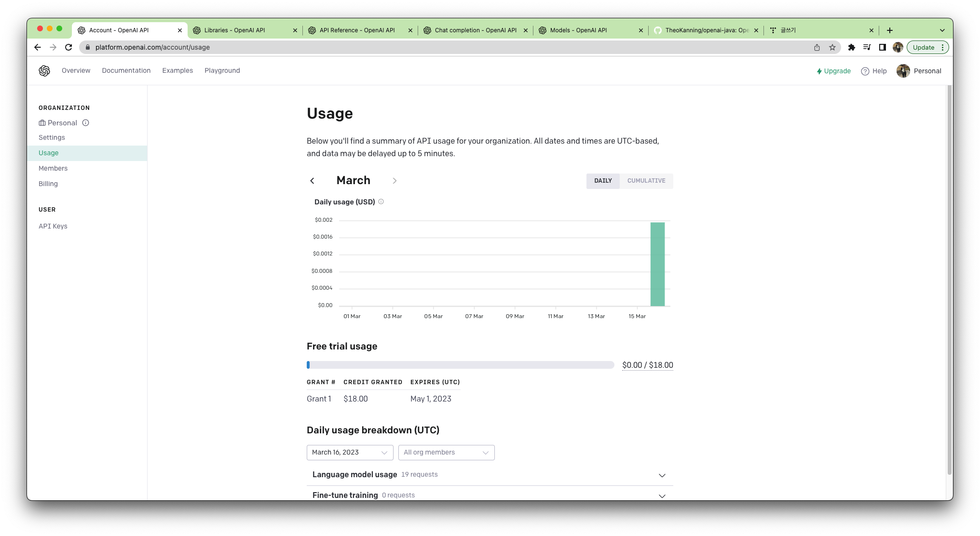Switch chart to Daily view

[603, 181]
